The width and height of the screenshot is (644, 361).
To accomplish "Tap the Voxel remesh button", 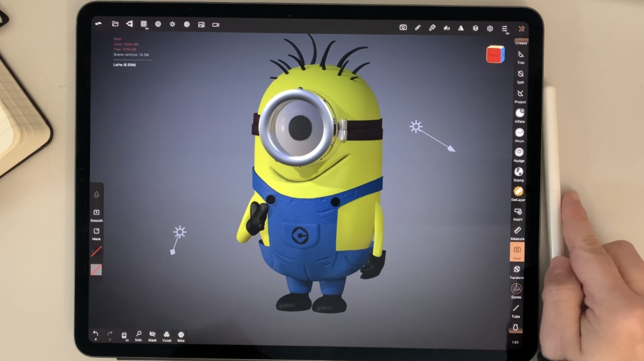I will [166, 335].
